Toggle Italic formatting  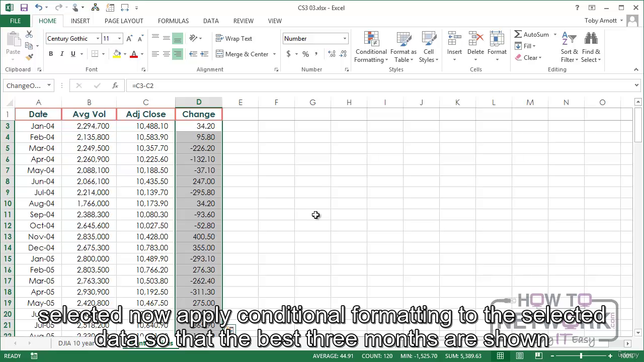(62, 54)
